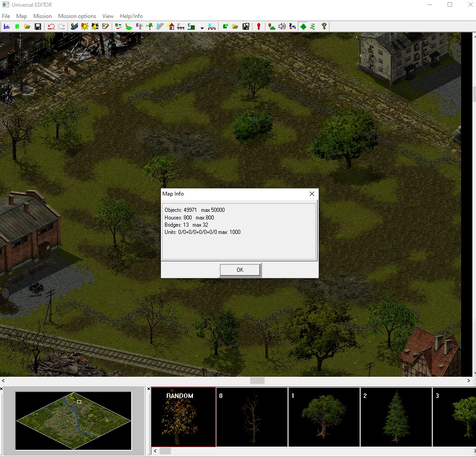476x457 pixels.
Task: Select the P flowers tool
Action: [x=95, y=27]
